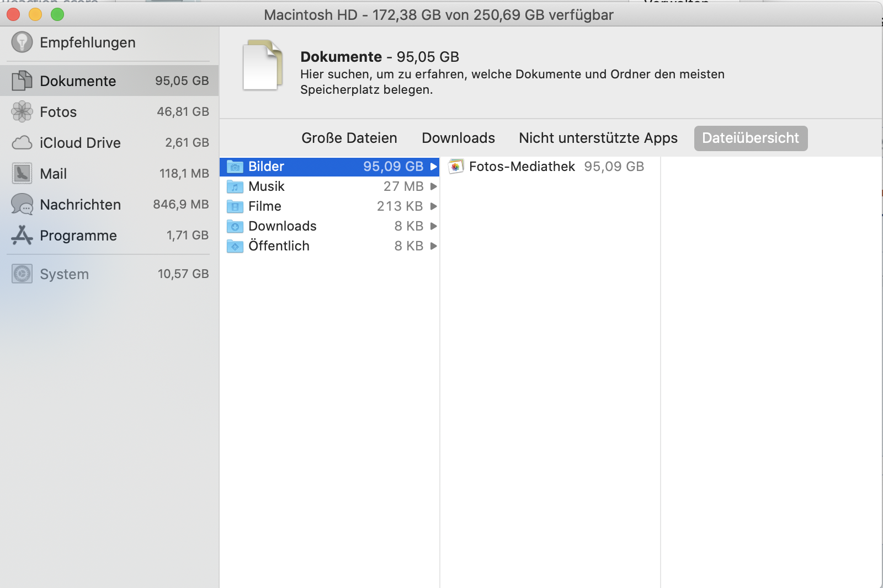Viewport: 883px width, 588px height.
Task: Click the Fotos-Mediathek library icon
Action: click(x=456, y=167)
